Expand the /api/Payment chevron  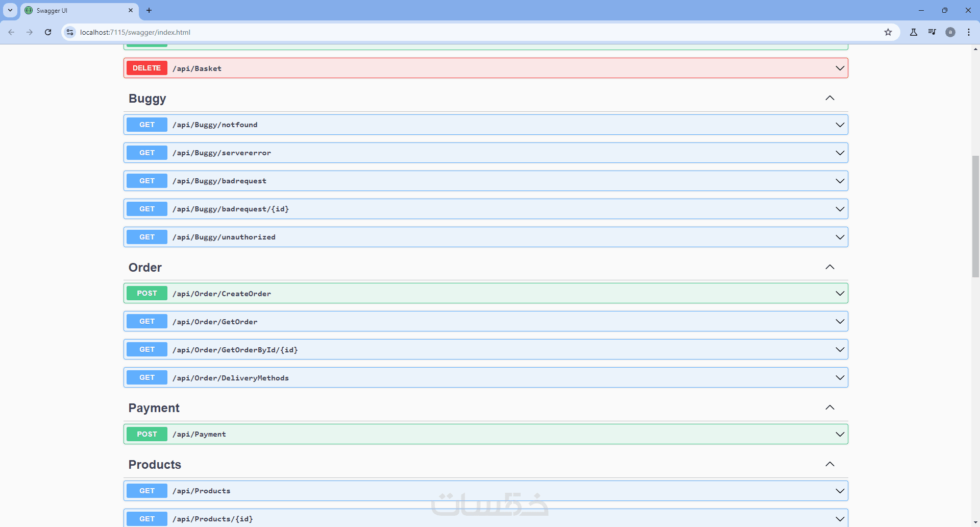(x=840, y=434)
